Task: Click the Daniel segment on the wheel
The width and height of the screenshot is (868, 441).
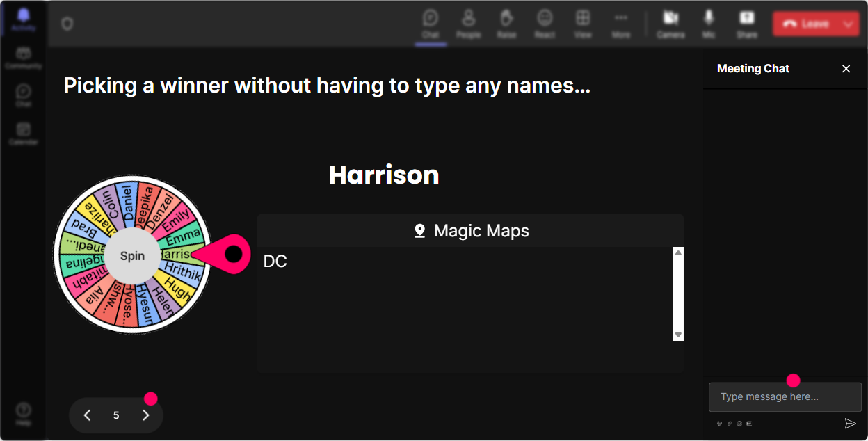Action: tap(128, 202)
